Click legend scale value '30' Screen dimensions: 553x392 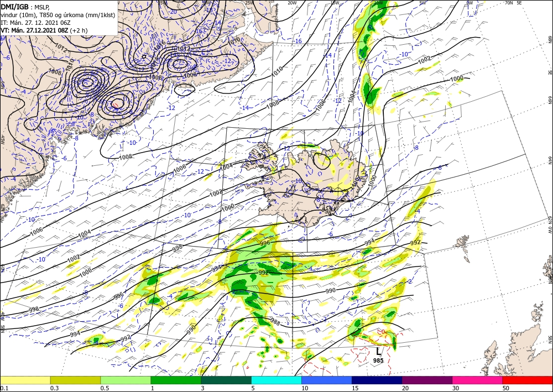point(455,388)
